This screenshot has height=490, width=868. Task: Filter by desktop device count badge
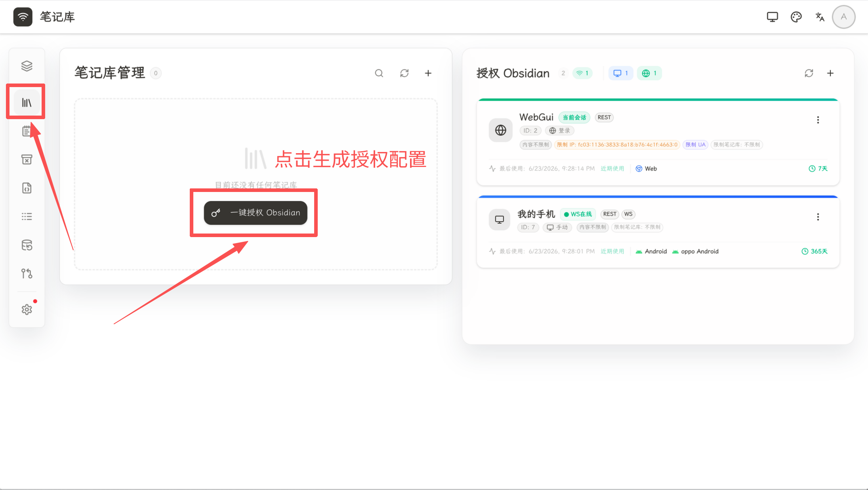[620, 73]
